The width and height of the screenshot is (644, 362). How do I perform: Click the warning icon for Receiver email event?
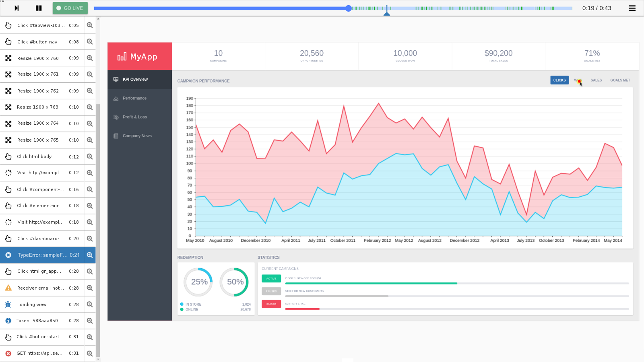point(8,288)
